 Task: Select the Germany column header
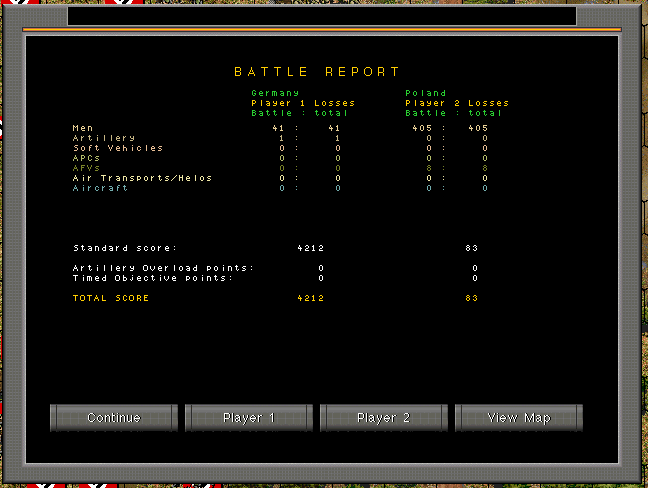(x=275, y=93)
